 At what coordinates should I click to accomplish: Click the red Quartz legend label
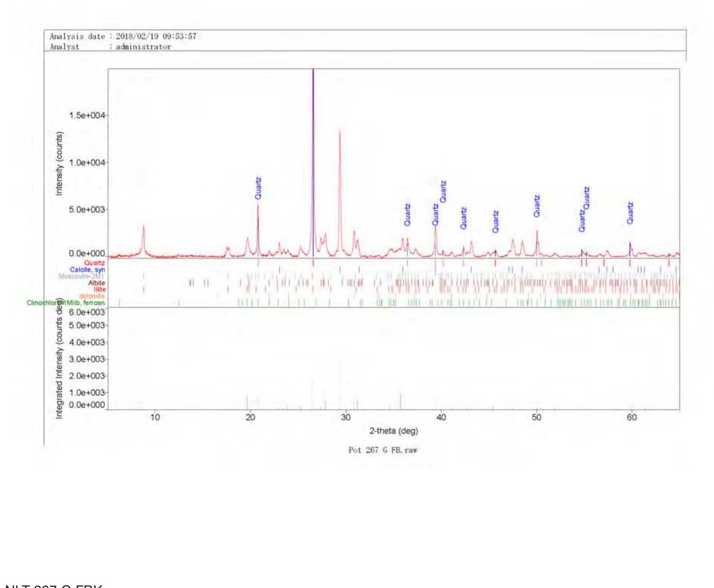(94, 263)
